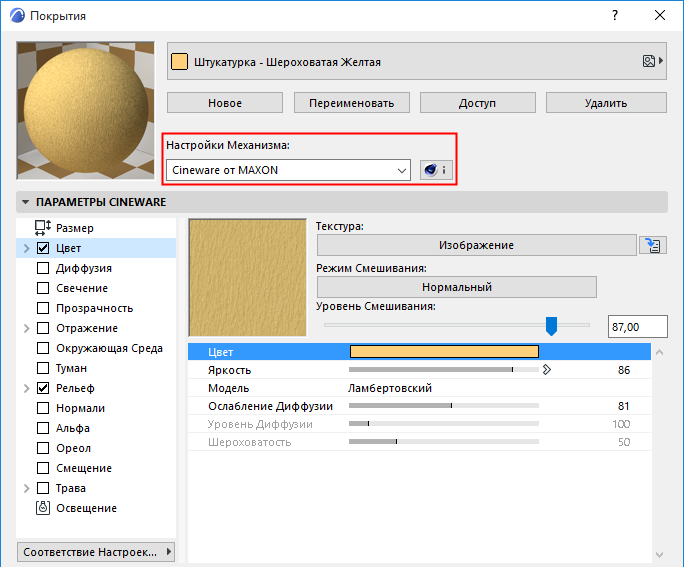Close the Покрытия dialog window

pyautogui.click(x=660, y=15)
